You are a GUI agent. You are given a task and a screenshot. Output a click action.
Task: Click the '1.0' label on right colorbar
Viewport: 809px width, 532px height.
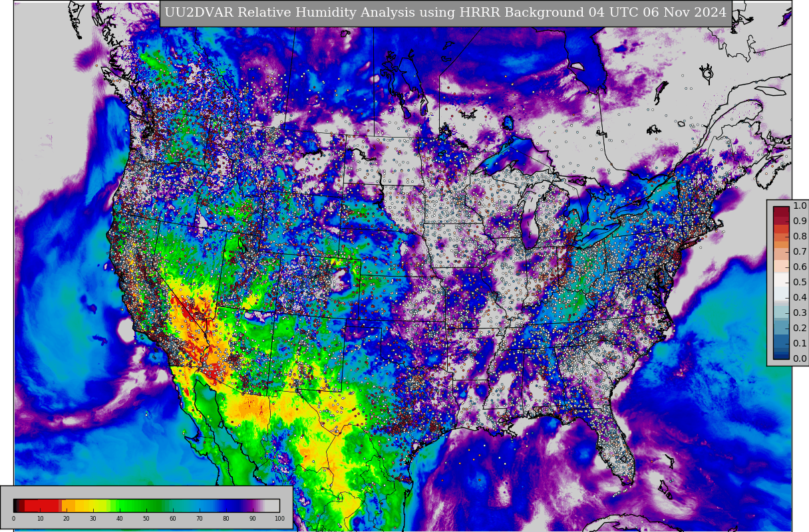(x=800, y=205)
